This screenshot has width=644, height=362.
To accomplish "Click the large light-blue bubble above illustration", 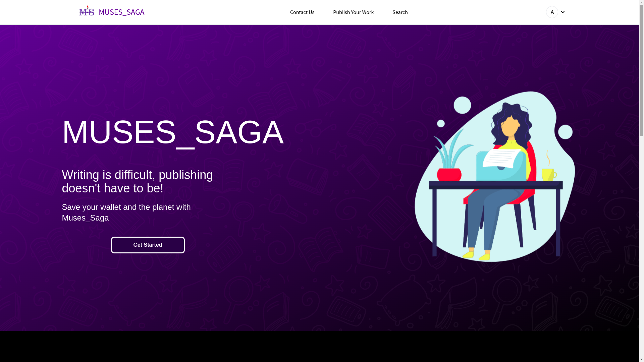I will 462,105.
